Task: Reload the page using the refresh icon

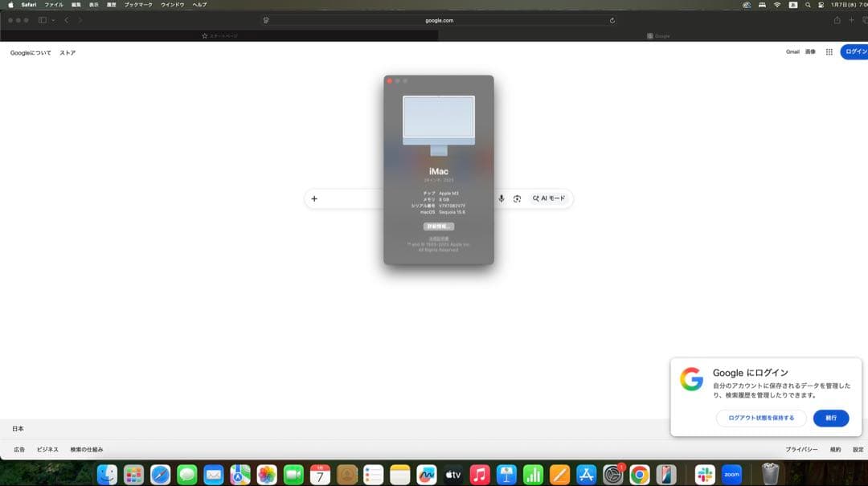Action: 612,20
